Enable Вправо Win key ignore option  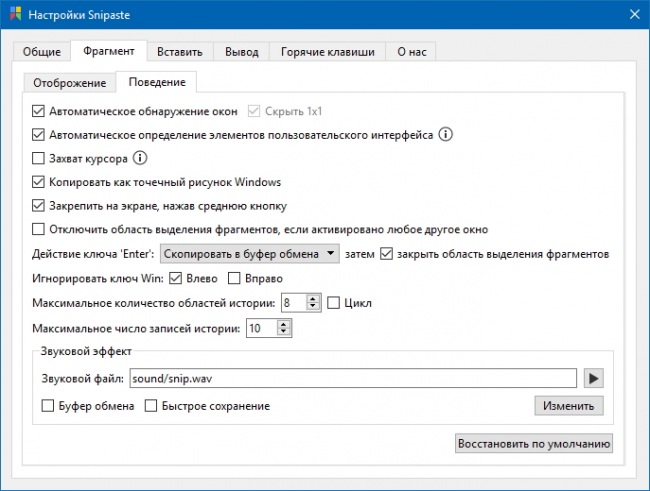(x=234, y=278)
